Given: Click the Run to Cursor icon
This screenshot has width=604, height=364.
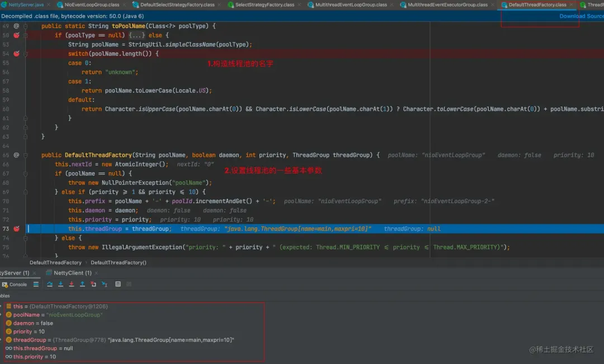Looking at the screenshot, I should click(x=105, y=284).
